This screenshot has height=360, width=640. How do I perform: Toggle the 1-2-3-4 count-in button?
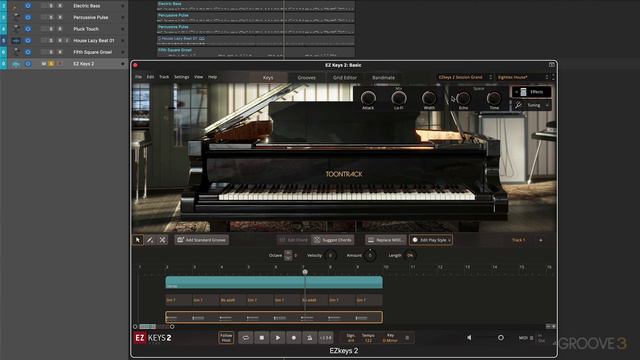[x=325, y=338]
